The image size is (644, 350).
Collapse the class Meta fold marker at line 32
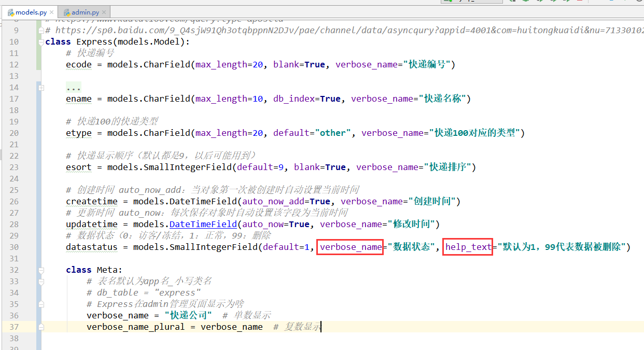[x=41, y=270]
